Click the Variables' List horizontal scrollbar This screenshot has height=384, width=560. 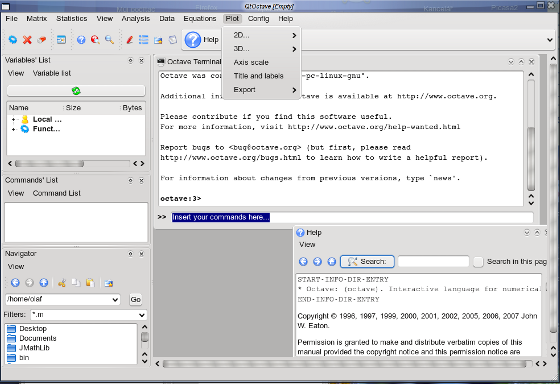coord(50,164)
